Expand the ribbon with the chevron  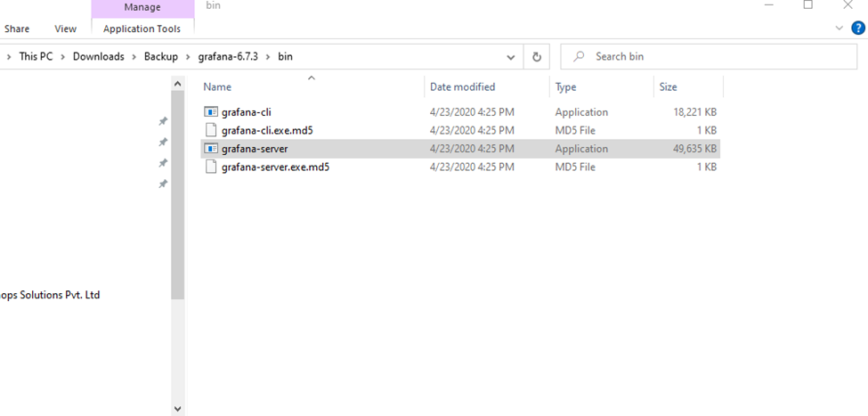point(840,29)
